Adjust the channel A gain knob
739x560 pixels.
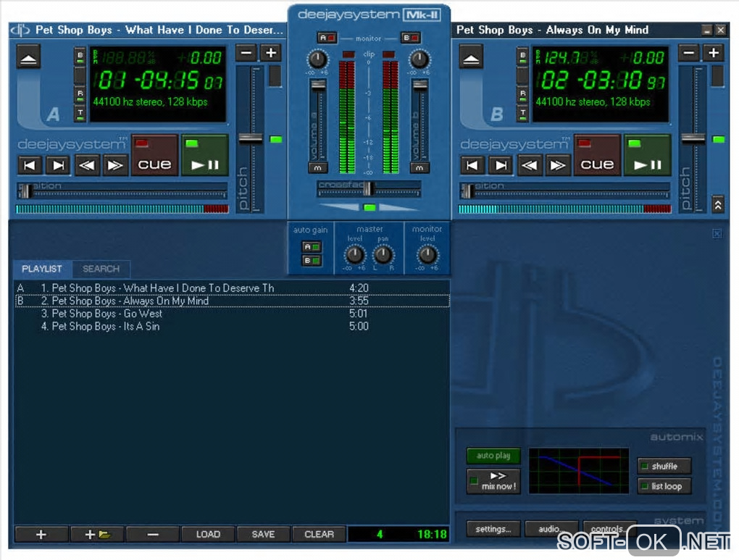click(317, 59)
